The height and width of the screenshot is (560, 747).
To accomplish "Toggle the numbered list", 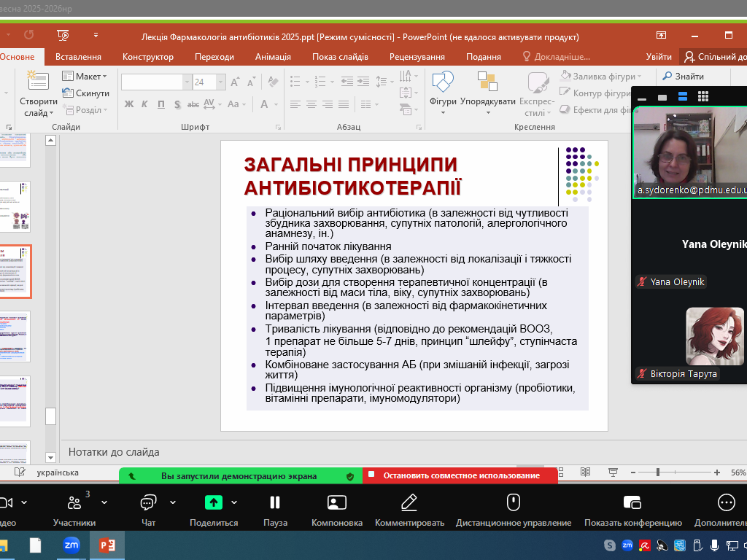I will [320, 82].
